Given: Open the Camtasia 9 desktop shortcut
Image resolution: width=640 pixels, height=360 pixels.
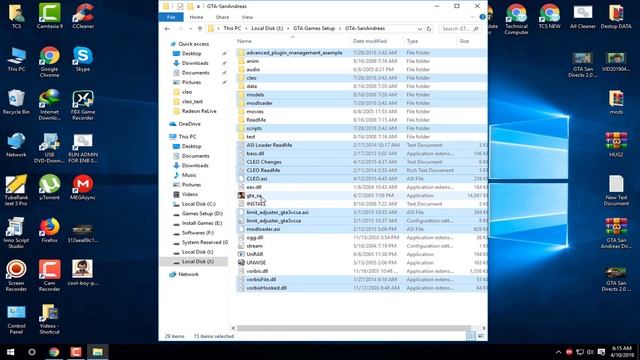Looking at the screenshot, I should coord(49,16).
